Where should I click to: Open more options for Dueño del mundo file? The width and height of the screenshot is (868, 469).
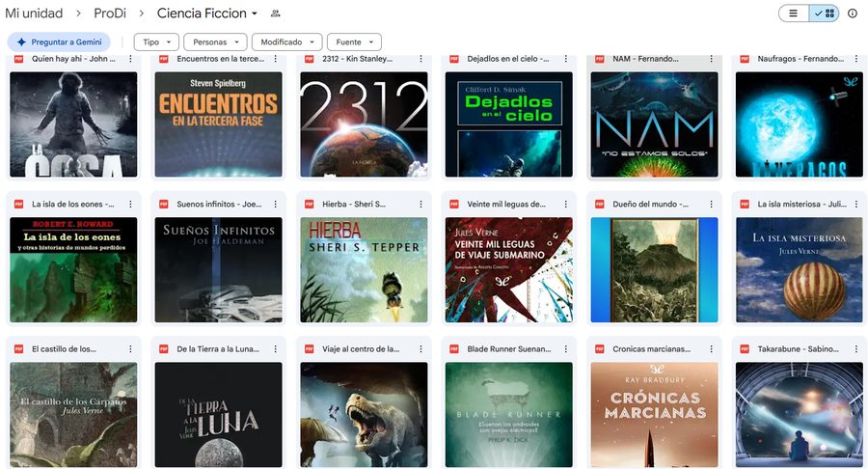712,205
